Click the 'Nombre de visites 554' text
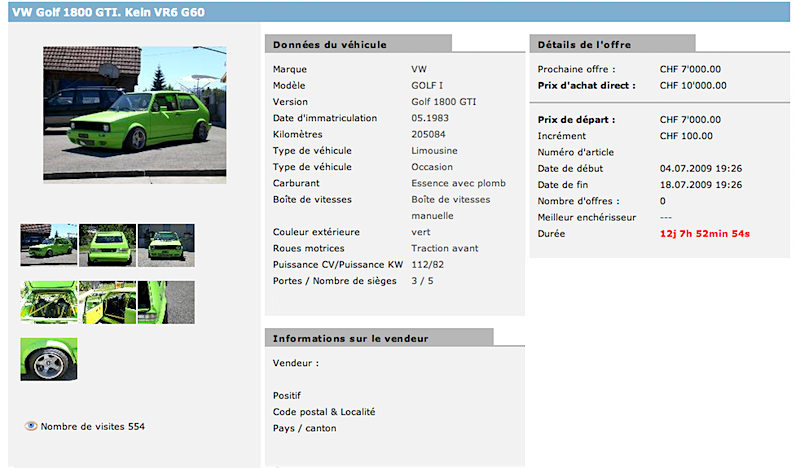800x468 pixels. pyautogui.click(x=93, y=427)
